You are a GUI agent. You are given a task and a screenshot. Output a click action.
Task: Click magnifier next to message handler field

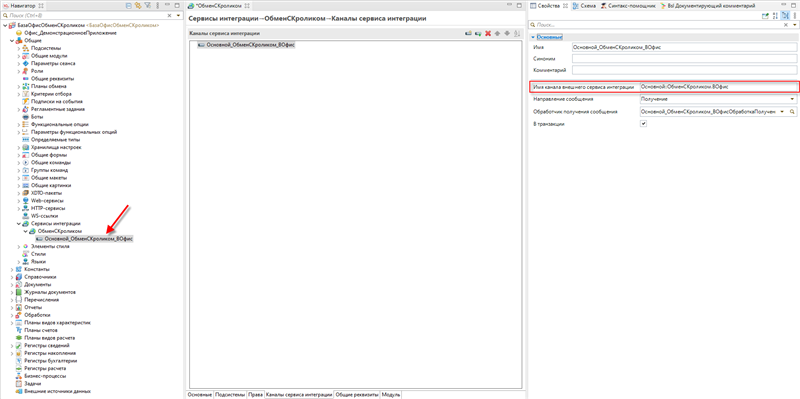point(792,111)
